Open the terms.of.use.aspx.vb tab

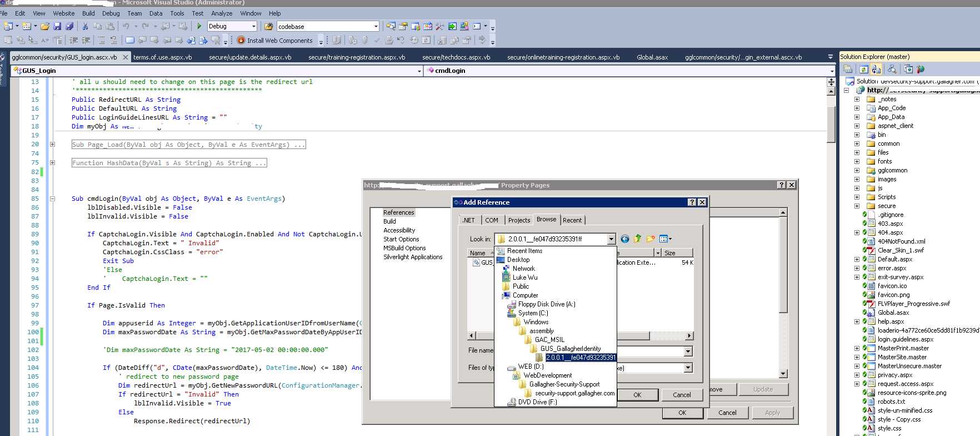click(163, 57)
